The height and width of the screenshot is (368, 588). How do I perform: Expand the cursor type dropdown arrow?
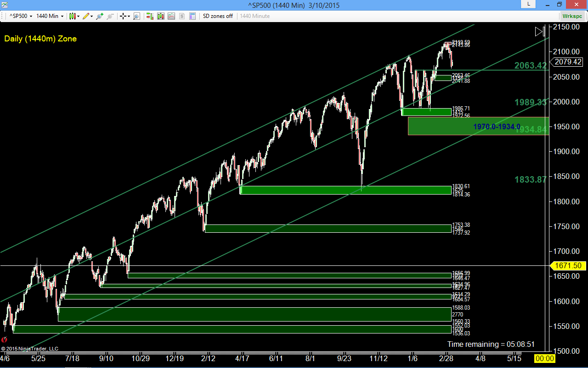pos(129,16)
